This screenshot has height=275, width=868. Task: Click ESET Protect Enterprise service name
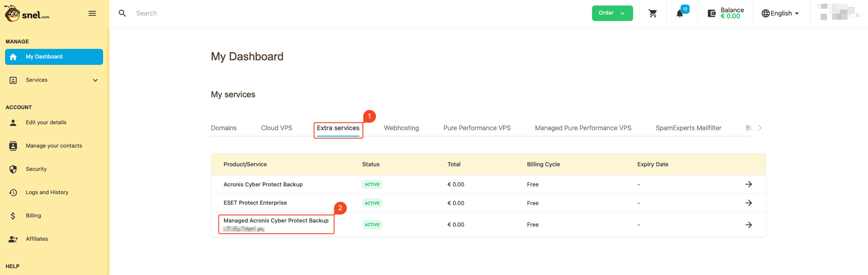pyautogui.click(x=255, y=203)
